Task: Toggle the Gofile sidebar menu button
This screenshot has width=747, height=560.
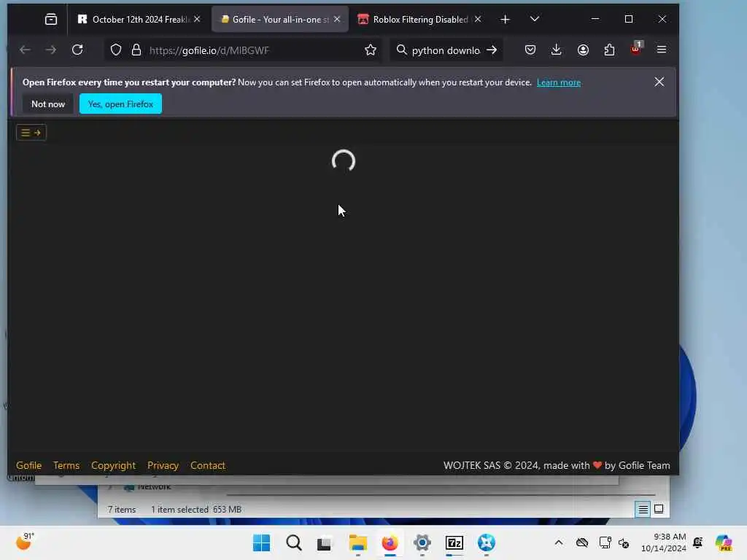Action: coord(31,133)
